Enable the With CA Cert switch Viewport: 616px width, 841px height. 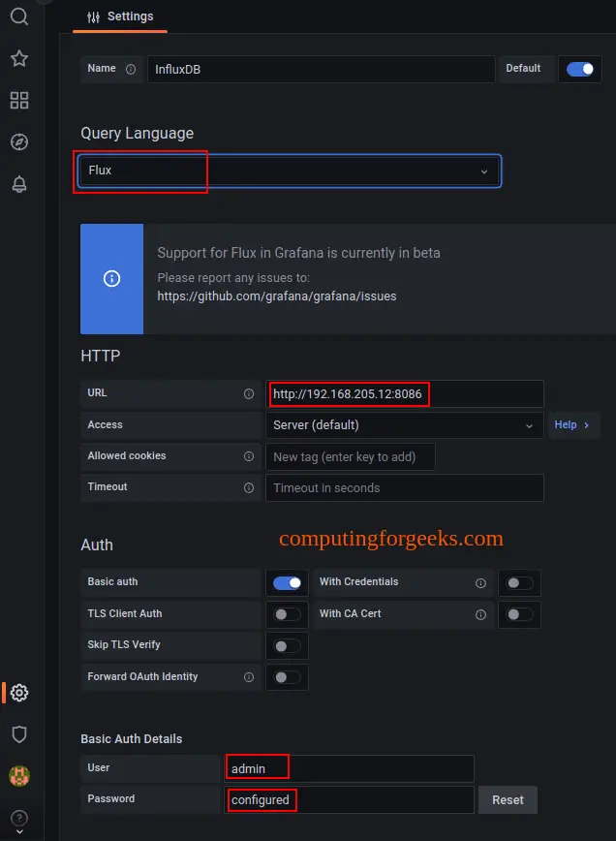pyautogui.click(x=519, y=614)
